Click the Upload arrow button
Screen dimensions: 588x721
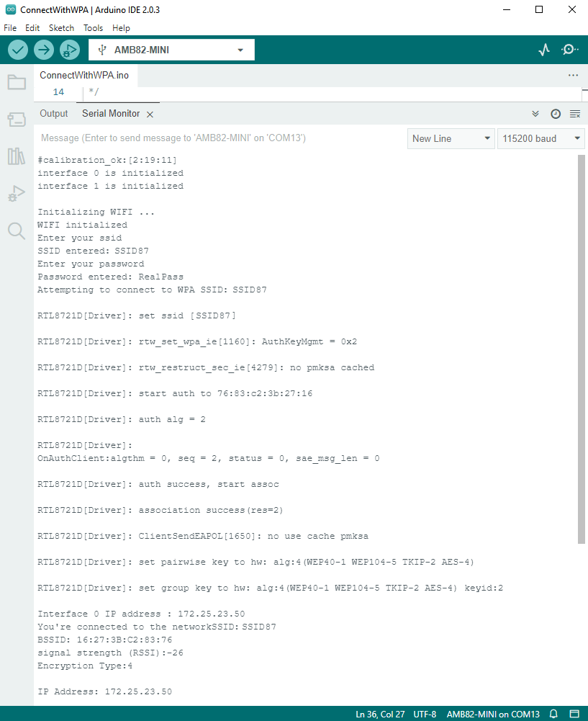click(44, 50)
